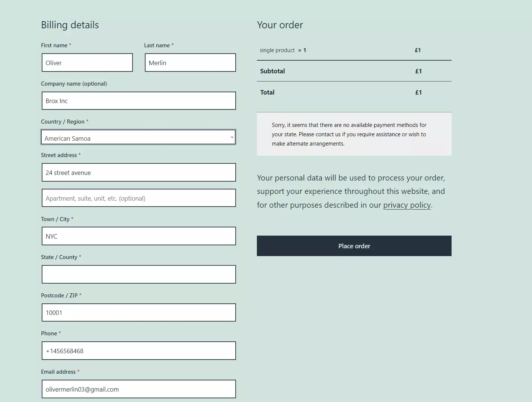This screenshot has width=532, height=402.
Task: Click the Total label in order summary
Action: 267,92
